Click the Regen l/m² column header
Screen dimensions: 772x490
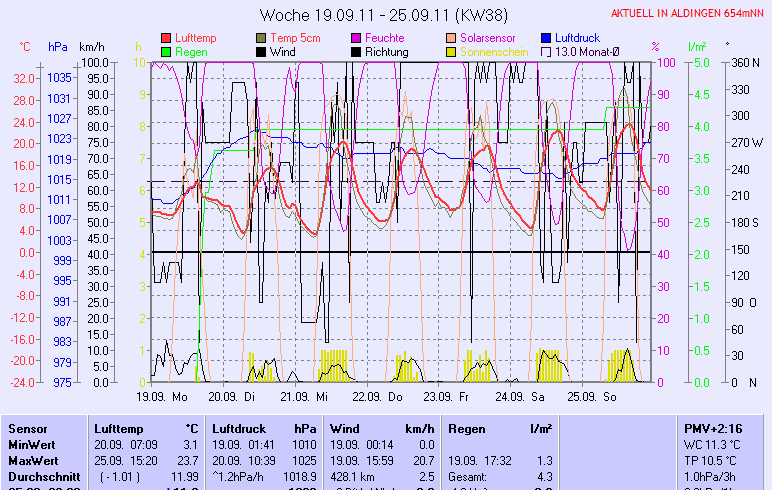click(x=499, y=427)
